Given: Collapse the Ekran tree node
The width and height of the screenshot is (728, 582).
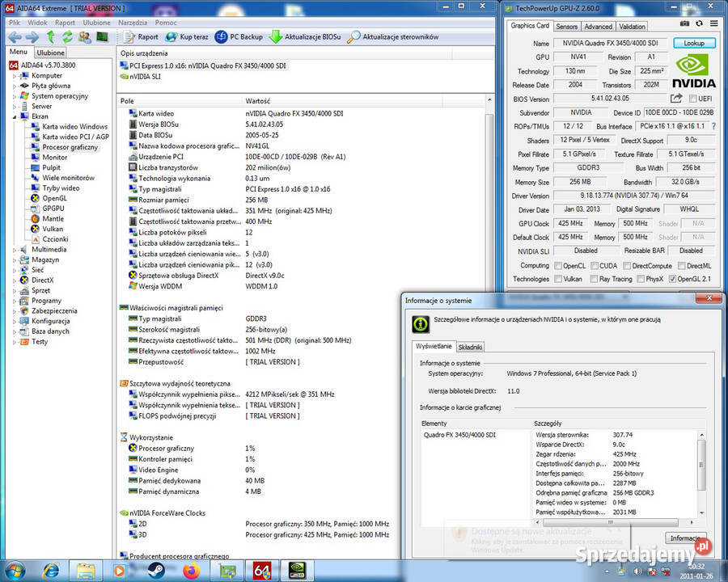Looking at the screenshot, I should 15,116.
